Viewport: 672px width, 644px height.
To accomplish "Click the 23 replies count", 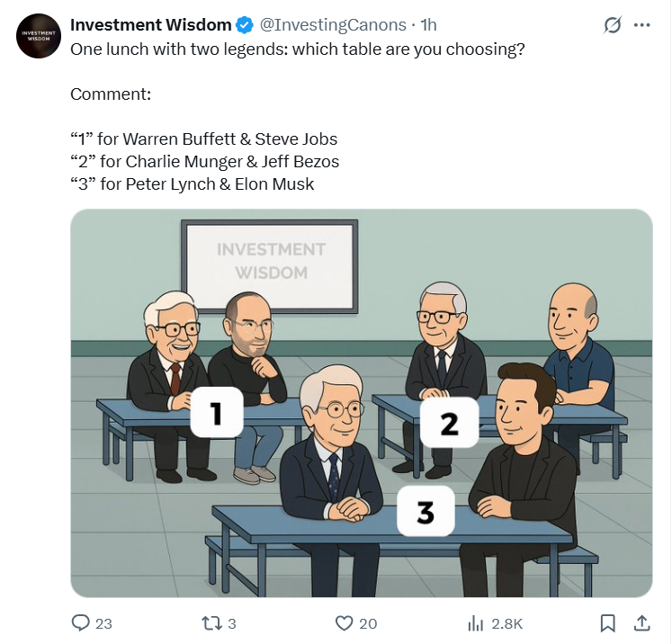I will [103, 624].
